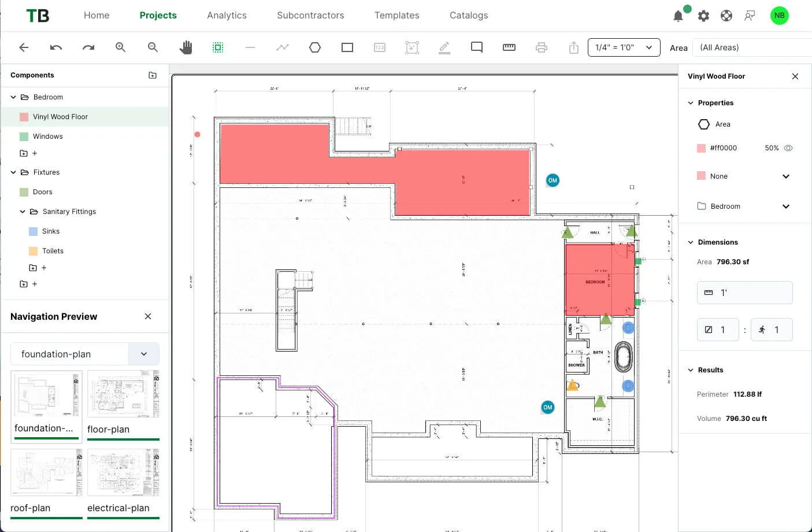Click the Print icon
Image resolution: width=812 pixels, height=532 pixels.
[541, 47]
